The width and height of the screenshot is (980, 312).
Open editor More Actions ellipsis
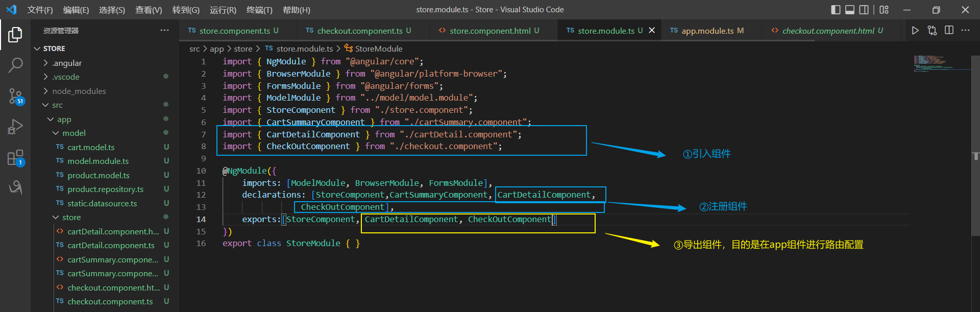click(x=965, y=31)
